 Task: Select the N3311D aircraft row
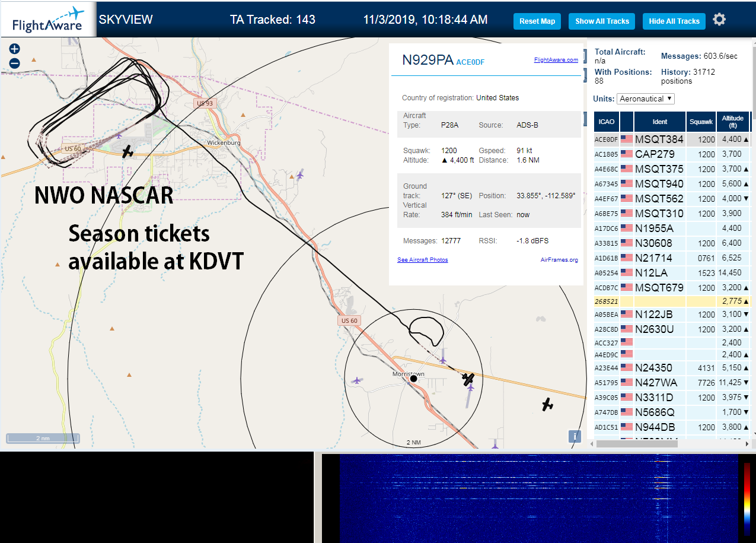[672, 398]
